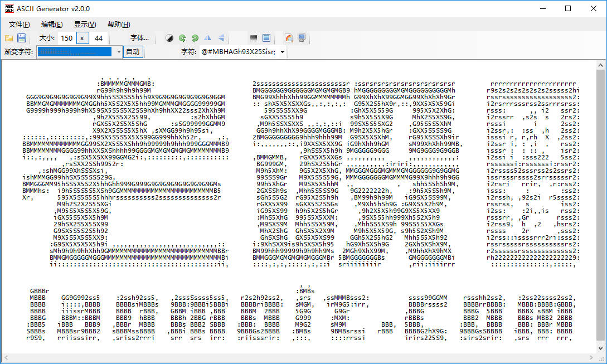This screenshot has height=364, width=607.
Task: Click the vertical scrollbar down arrow
Action: pyautogui.click(x=600, y=348)
